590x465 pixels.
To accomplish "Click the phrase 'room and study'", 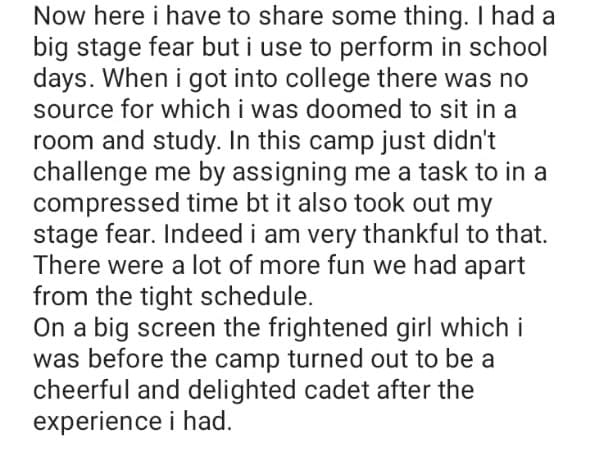I will [127, 142].
